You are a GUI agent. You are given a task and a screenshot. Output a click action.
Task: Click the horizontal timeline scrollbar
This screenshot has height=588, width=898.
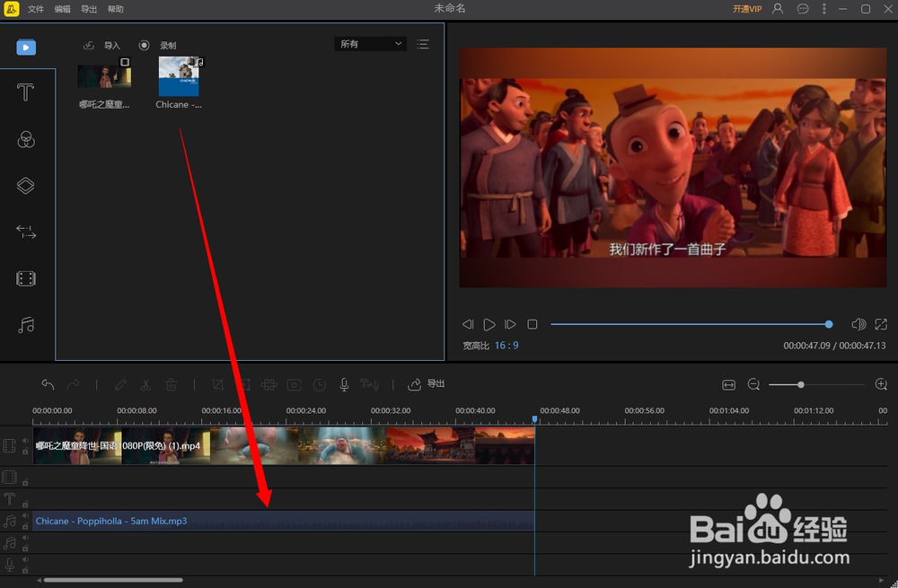tap(113, 581)
